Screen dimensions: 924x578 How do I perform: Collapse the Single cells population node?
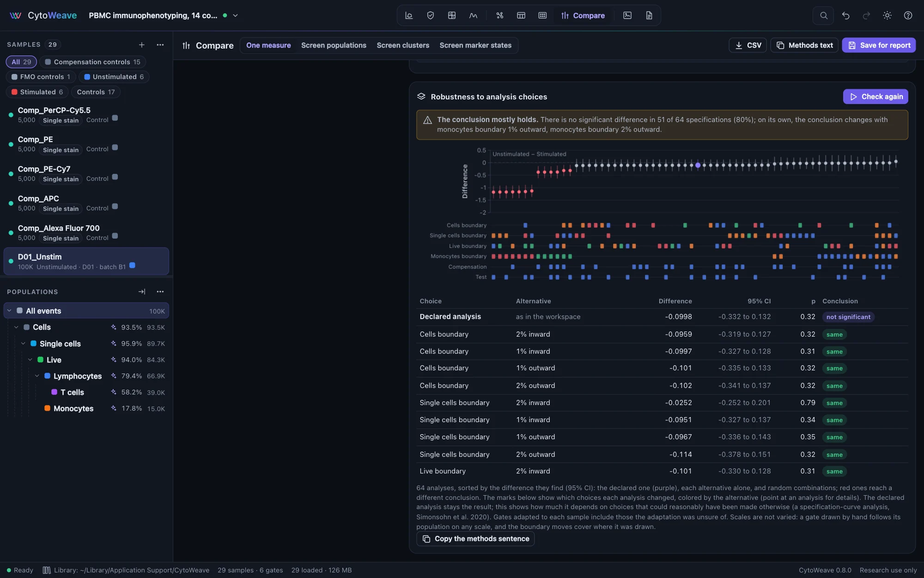coord(23,344)
